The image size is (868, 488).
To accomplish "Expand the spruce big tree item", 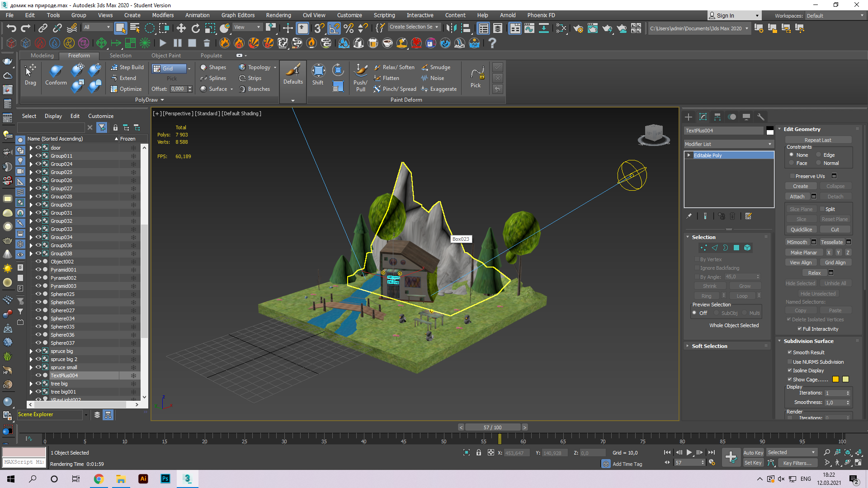I will (31, 351).
